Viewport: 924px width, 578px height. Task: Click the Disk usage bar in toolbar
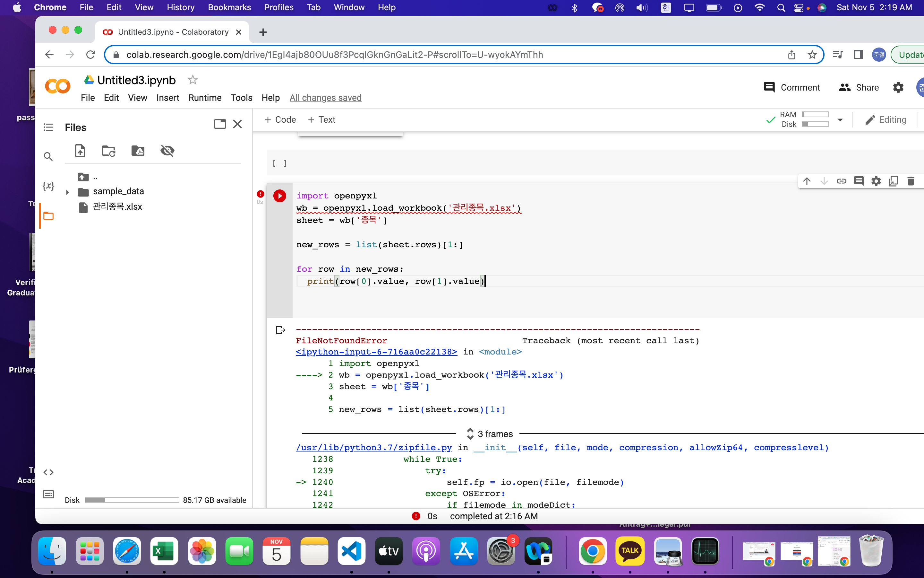pos(815,124)
